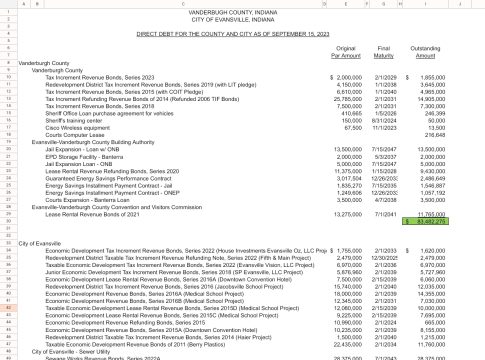Click Jail Expansion - Loan w/ ONB cell
The width and height of the screenshot is (485, 360).
point(82,150)
